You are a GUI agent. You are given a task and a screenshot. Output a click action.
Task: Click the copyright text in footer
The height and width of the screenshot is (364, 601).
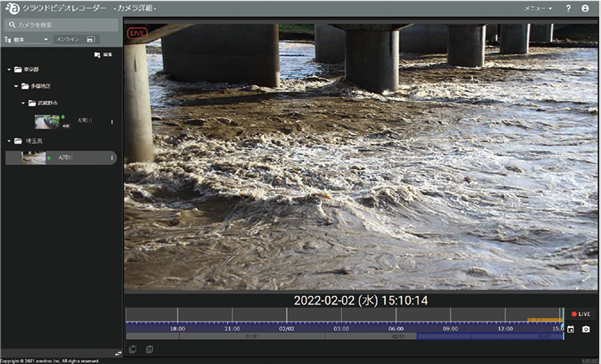[x=50, y=361]
